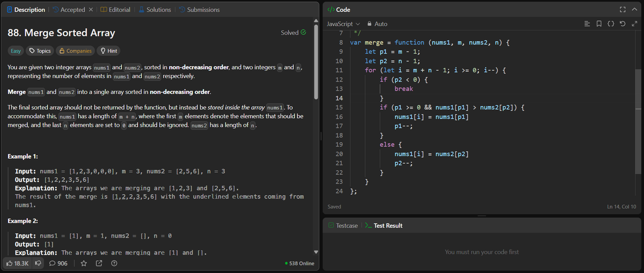
Task: Switch to the Accepted tab
Action: point(68,10)
